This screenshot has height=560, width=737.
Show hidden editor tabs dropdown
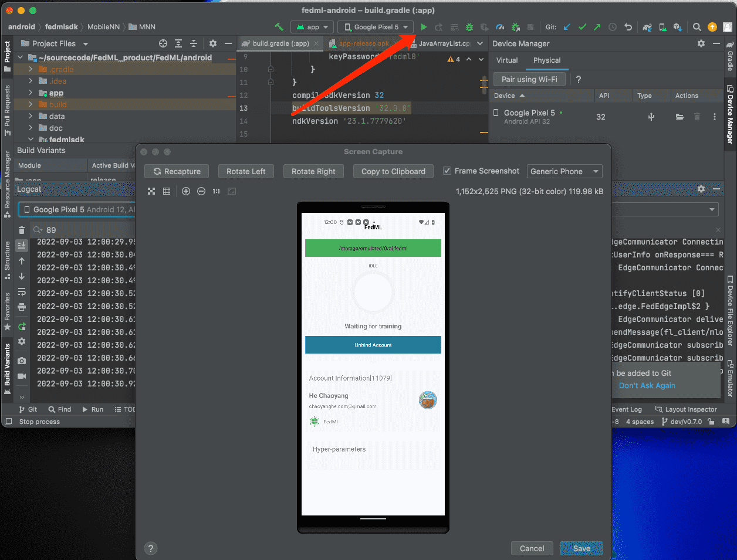tap(480, 43)
